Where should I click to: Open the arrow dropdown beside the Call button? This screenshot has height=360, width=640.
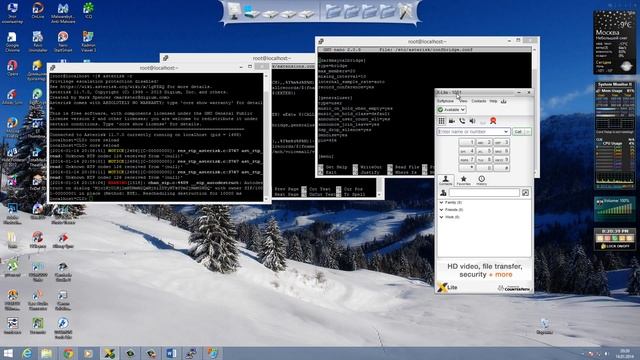pyautogui.click(x=528, y=132)
